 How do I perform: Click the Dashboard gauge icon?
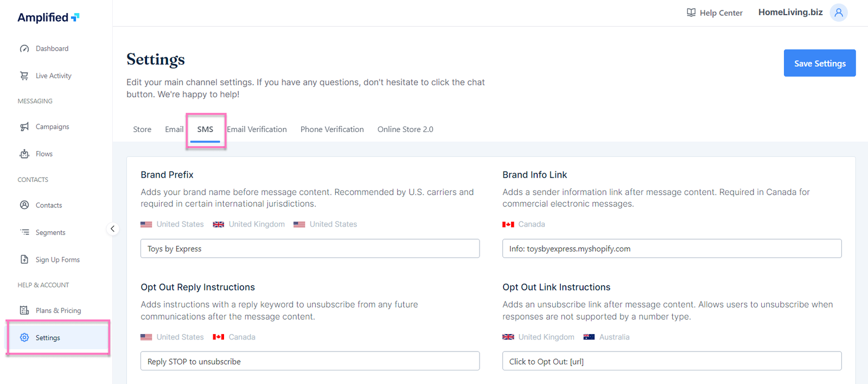tap(24, 48)
